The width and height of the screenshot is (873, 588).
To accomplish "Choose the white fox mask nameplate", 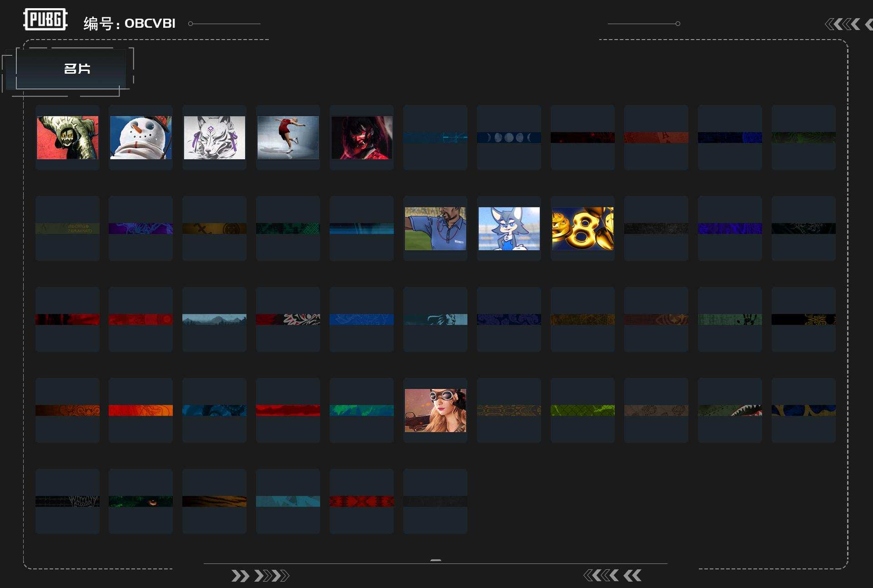I will [214, 137].
